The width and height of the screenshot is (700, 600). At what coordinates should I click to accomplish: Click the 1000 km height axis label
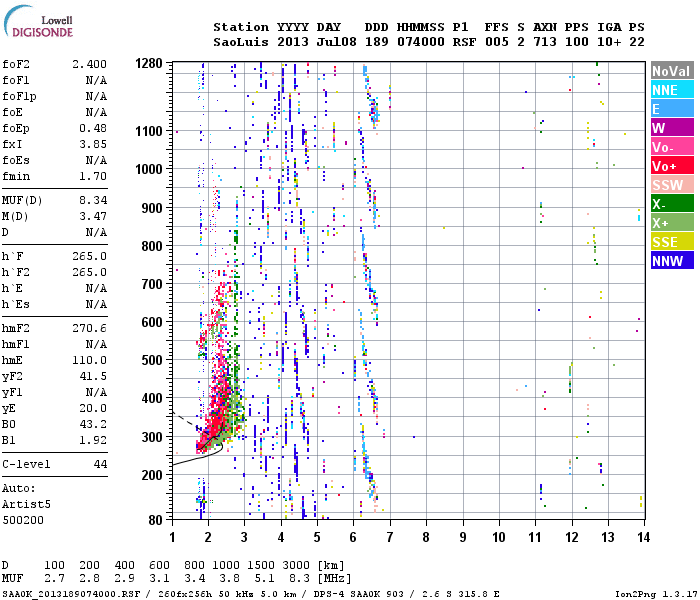[149, 169]
